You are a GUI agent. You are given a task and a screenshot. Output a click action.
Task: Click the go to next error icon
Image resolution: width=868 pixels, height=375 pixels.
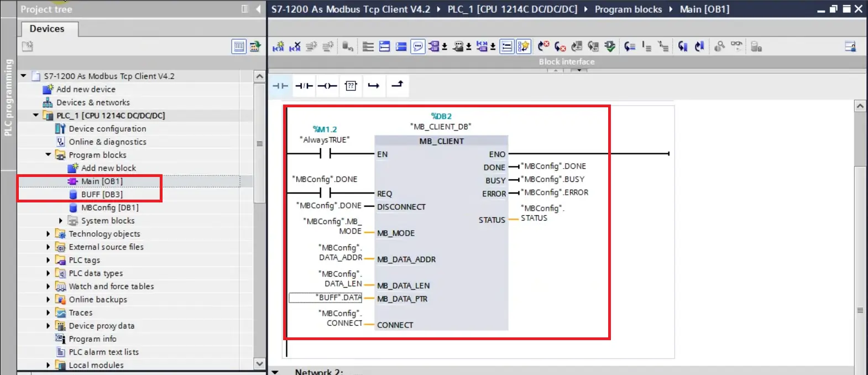tap(560, 47)
